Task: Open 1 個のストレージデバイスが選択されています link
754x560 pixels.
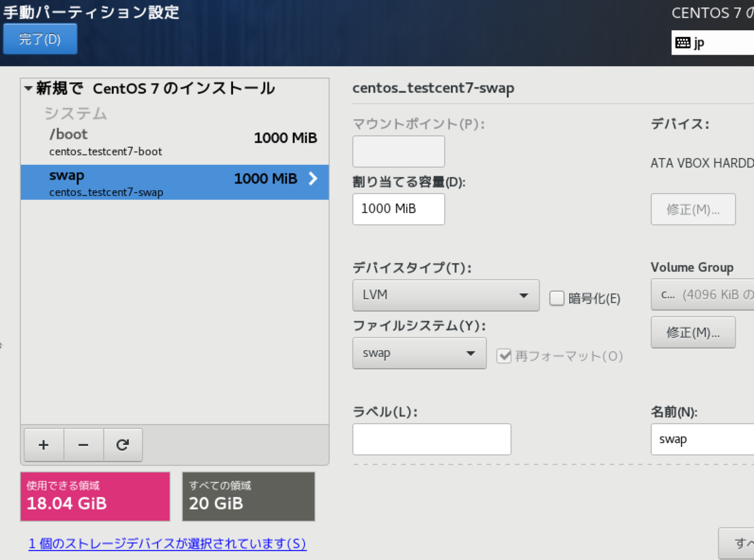Action: pos(168,543)
